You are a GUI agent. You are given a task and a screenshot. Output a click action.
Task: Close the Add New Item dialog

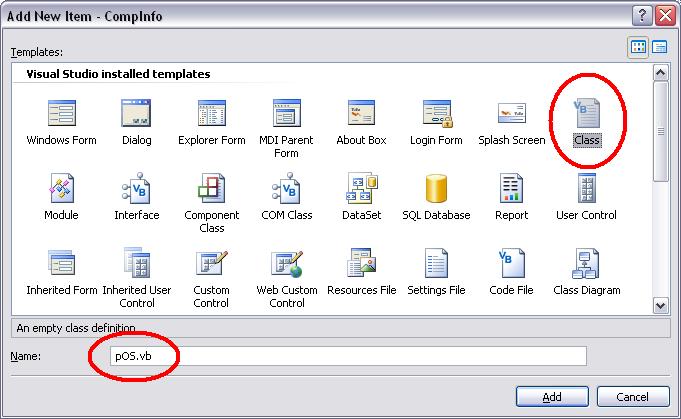click(x=665, y=16)
